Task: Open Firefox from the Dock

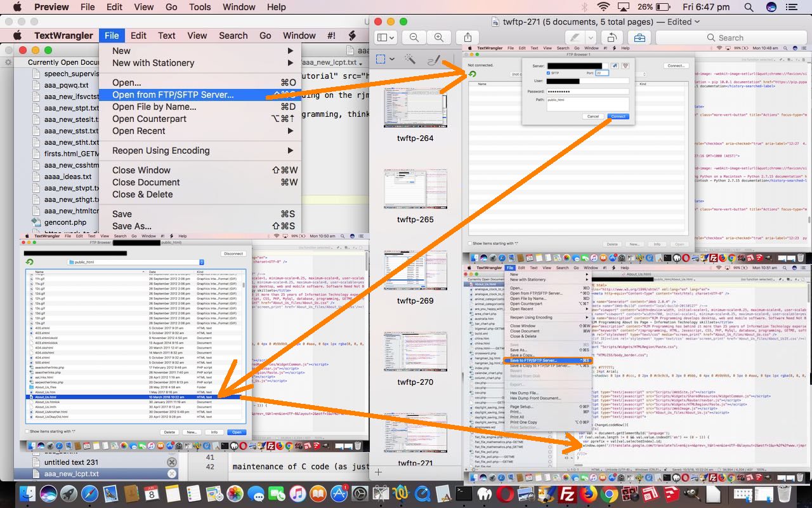Action: 588,493
